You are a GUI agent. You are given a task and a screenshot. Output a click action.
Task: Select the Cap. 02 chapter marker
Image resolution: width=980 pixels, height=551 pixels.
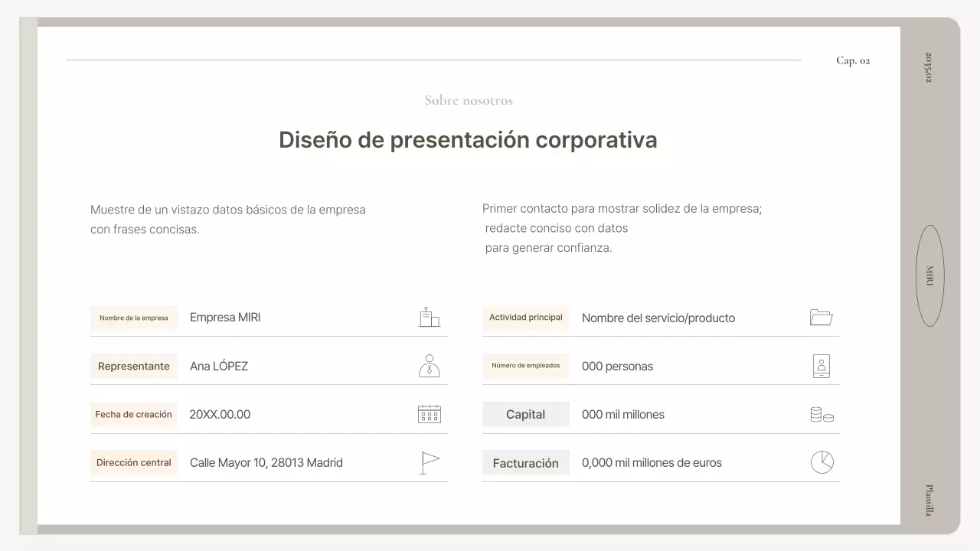(x=852, y=60)
